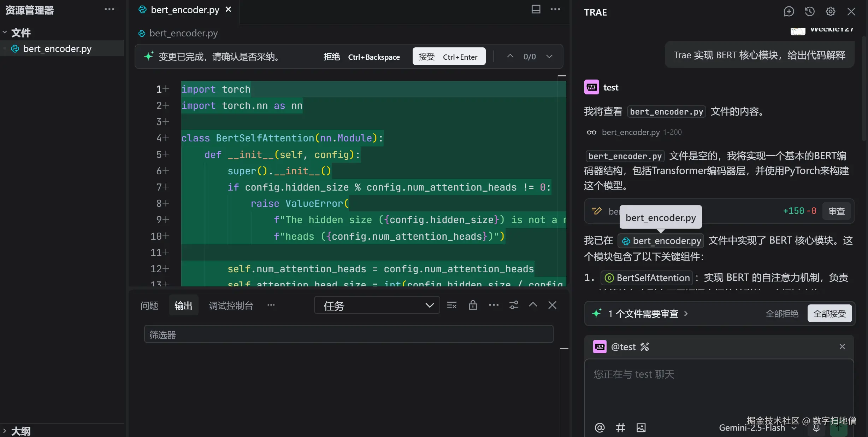Toggle output scroll lock icon

point(473,305)
